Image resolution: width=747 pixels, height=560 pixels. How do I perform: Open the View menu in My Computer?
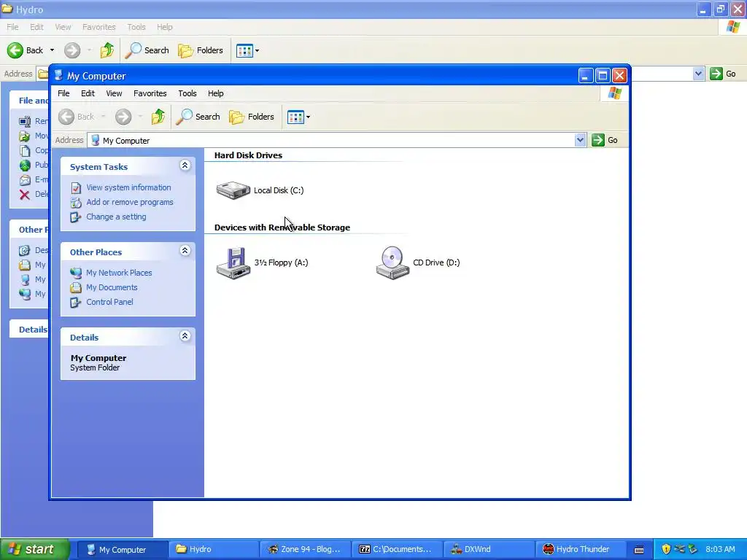[x=114, y=93]
